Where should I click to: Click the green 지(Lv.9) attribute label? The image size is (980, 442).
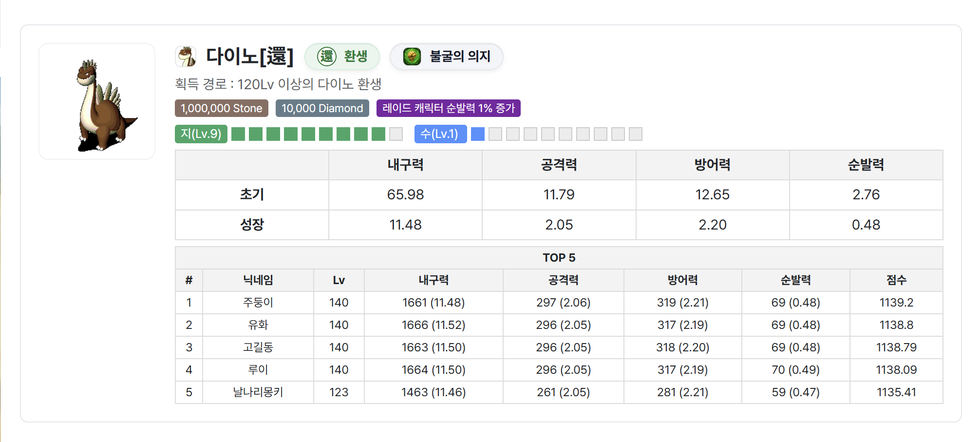(x=201, y=134)
